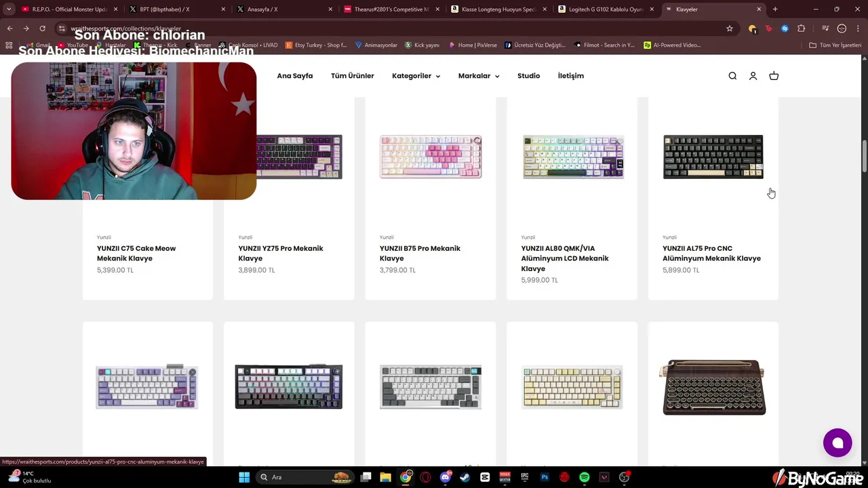
Task: Go to Ana Sayfa in the navigation
Action: pyautogui.click(x=295, y=76)
